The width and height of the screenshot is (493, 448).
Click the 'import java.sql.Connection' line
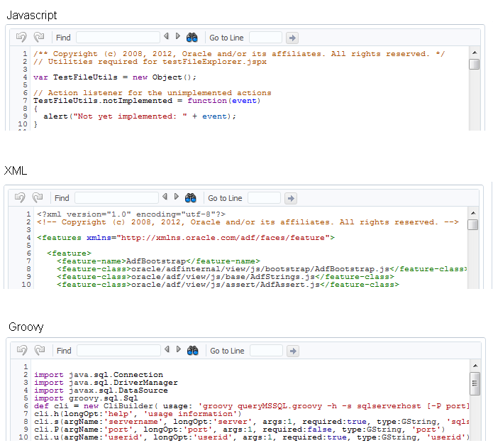click(x=99, y=375)
